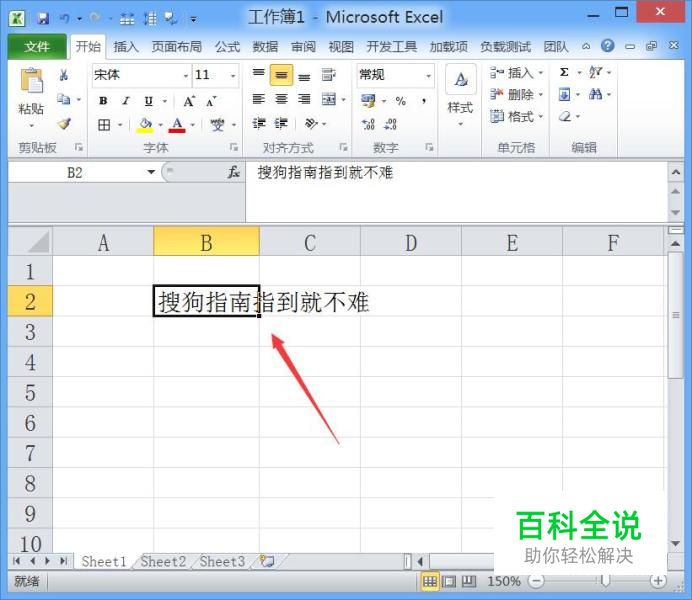This screenshot has height=600, width=692.
Task: Open the font size dropdown showing 11
Action: click(x=233, y=75)
